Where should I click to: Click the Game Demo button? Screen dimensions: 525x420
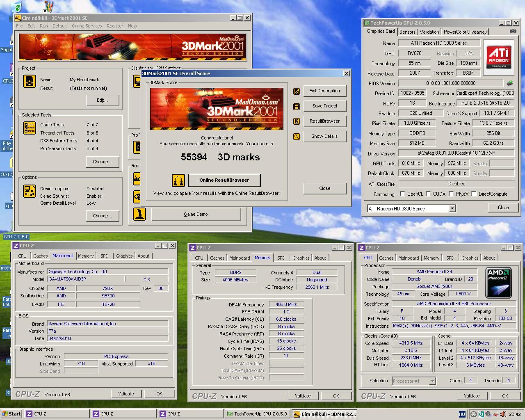[196, 215]
